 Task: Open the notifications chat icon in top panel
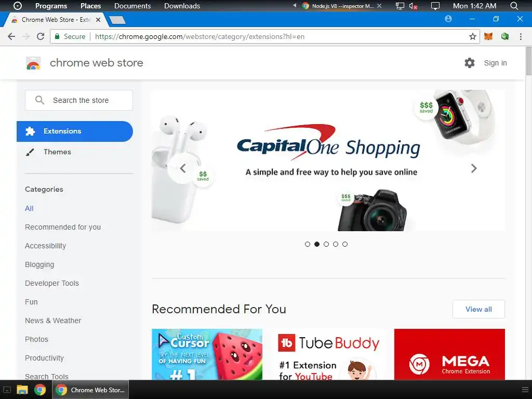pos(435,6)
